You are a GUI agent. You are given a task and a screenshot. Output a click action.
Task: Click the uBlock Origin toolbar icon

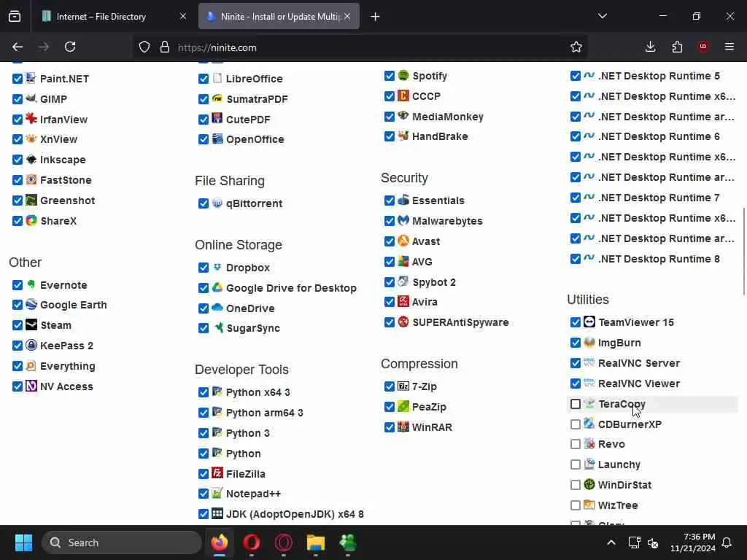[x=703, y=47]
